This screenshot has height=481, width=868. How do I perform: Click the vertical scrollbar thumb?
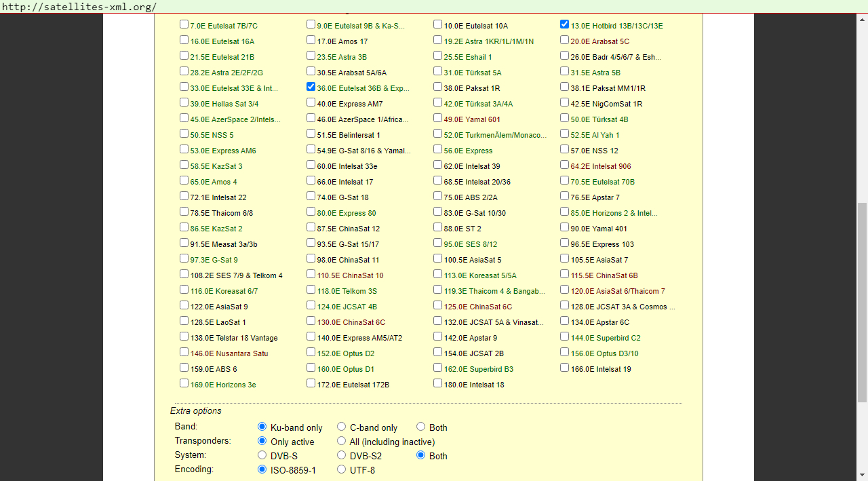pos(862,302)
